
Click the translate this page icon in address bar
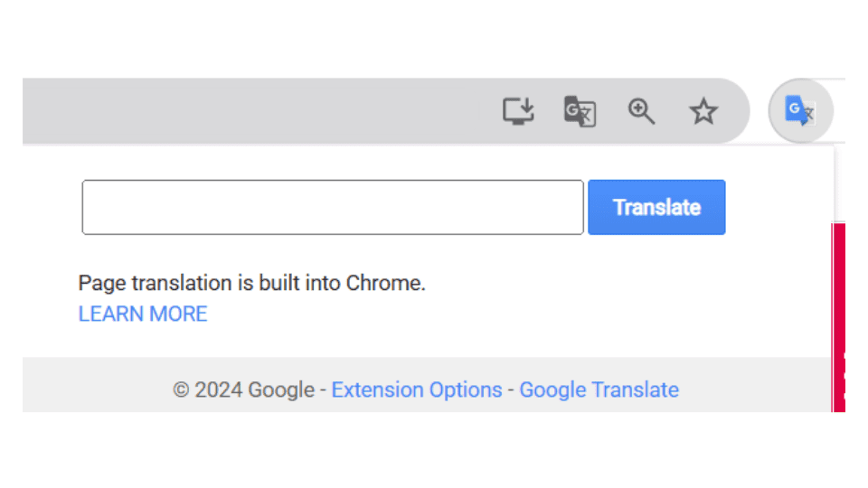(x=580, y=111)
